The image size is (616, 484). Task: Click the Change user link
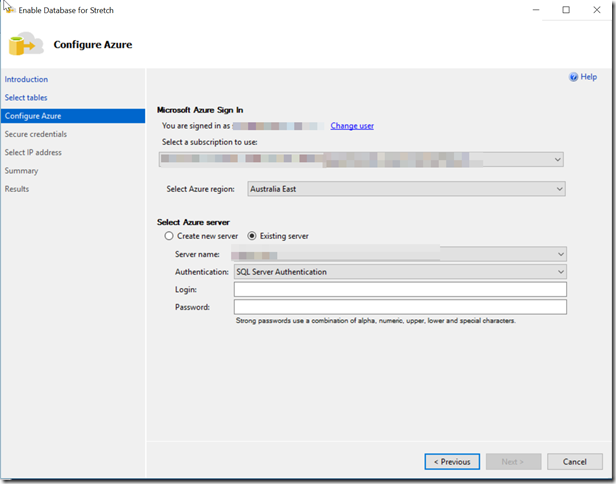point(352,126)
